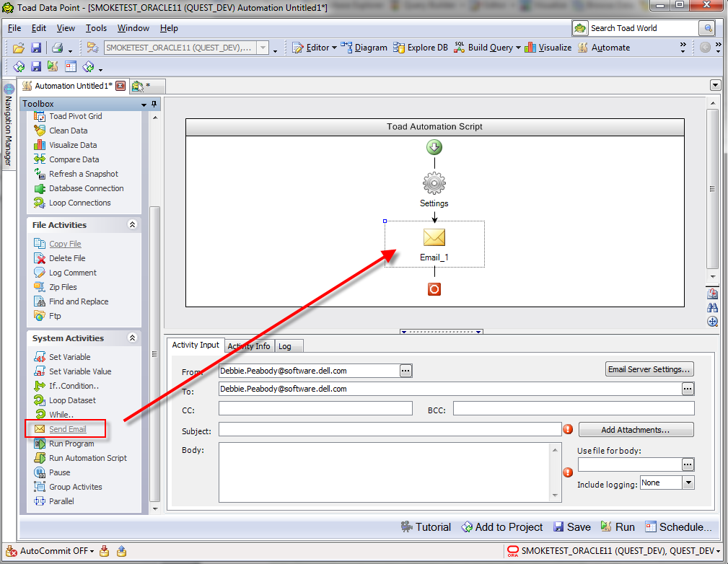Open the Editor toolbar button
The height and width of the screenshot is (564, 728).
click(315, 48)
